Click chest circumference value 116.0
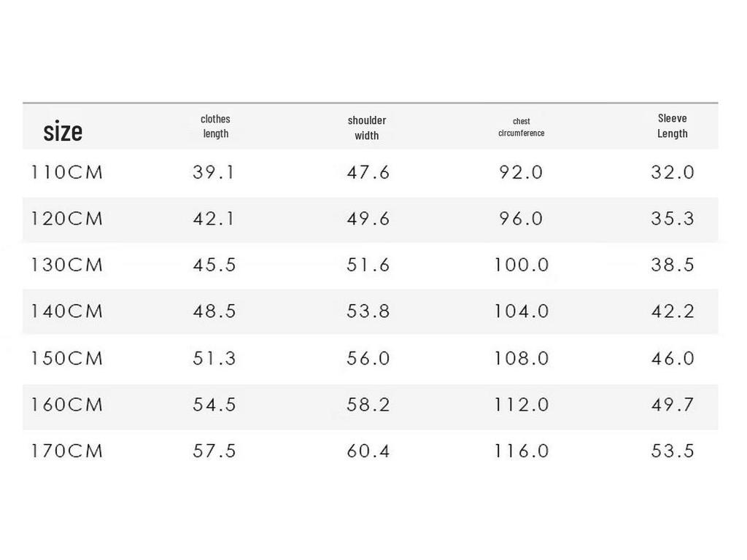 pyautogui.click(x=521, y=451)
